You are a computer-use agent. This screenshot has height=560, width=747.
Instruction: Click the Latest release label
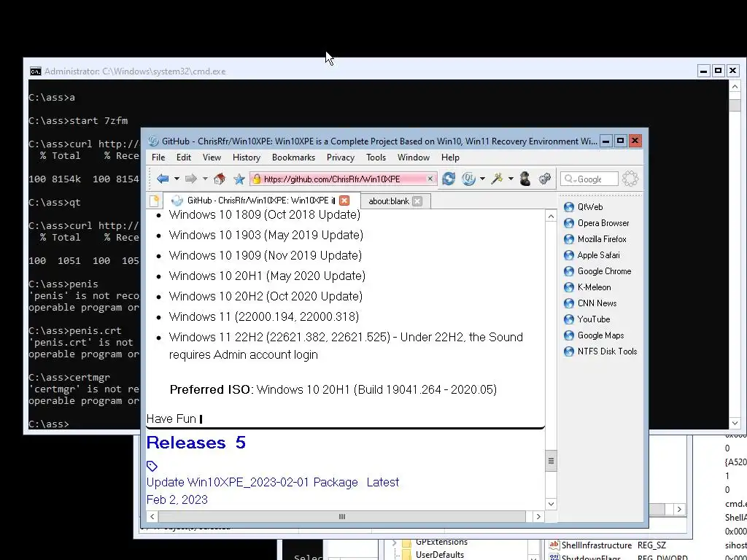tap(382, 483)
